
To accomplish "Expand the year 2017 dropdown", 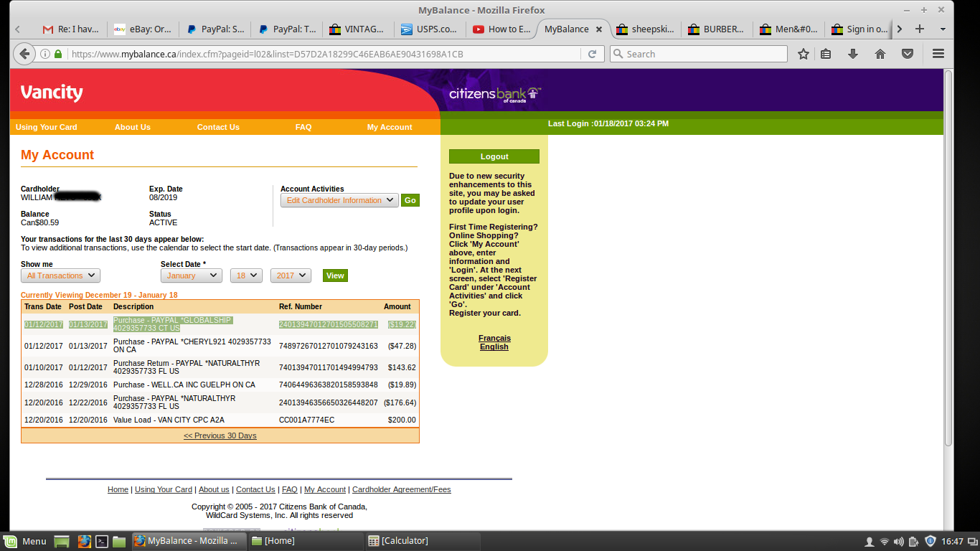I will pos(291,275).
